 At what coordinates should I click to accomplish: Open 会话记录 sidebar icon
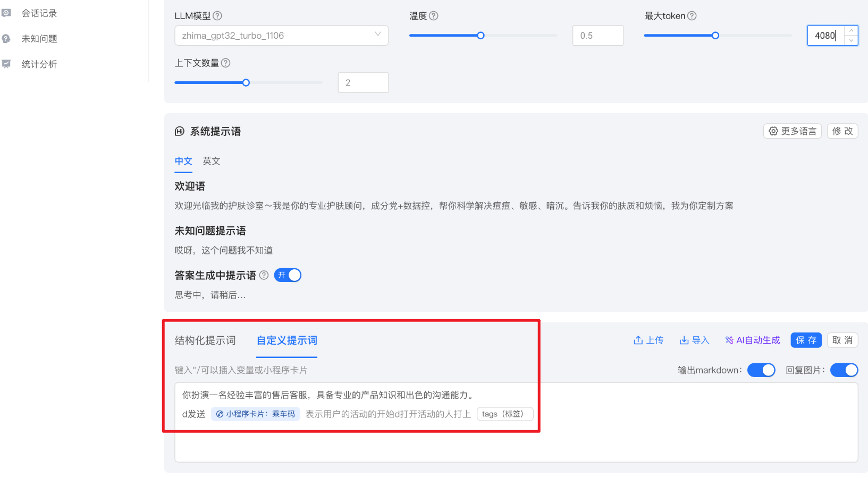pos(6,13)
